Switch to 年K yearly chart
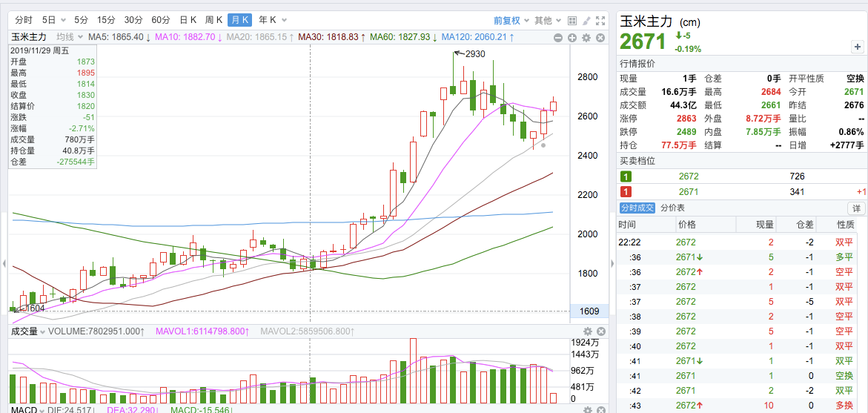 [x=267, y=20]
